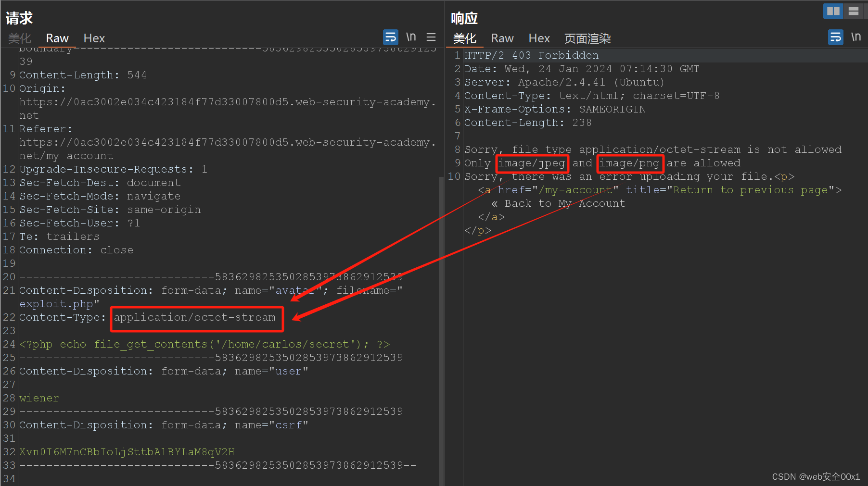This screenshot has width=868, height=486.
Task: Click the wiener username value
Action: pos(39,398)
